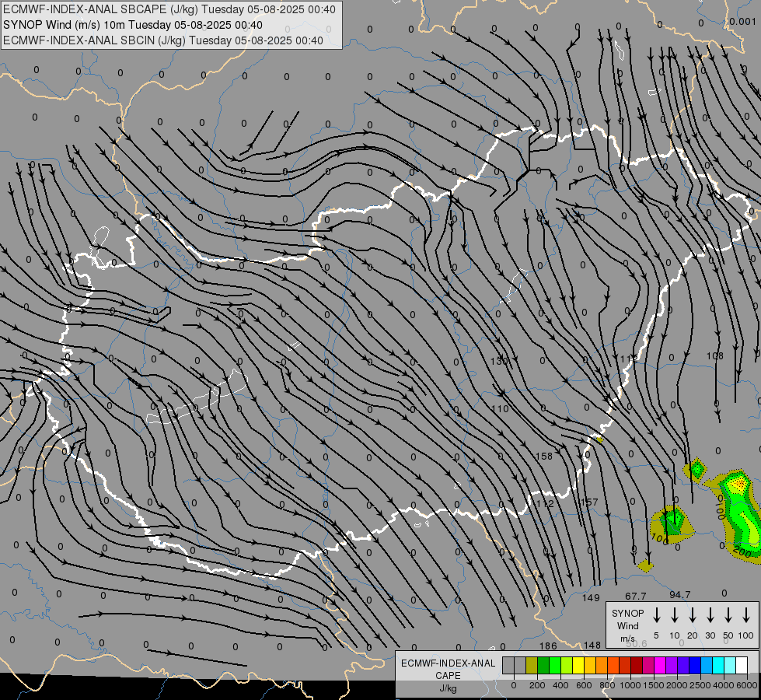Click the 1000 tick label on CAPE scale
The image size is (761, 700).
tap(630, 685)
